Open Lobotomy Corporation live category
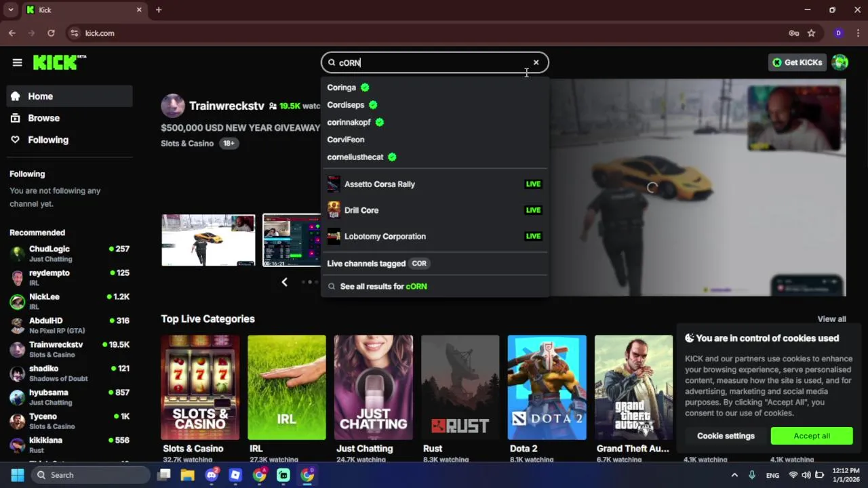 click(435, 237)
